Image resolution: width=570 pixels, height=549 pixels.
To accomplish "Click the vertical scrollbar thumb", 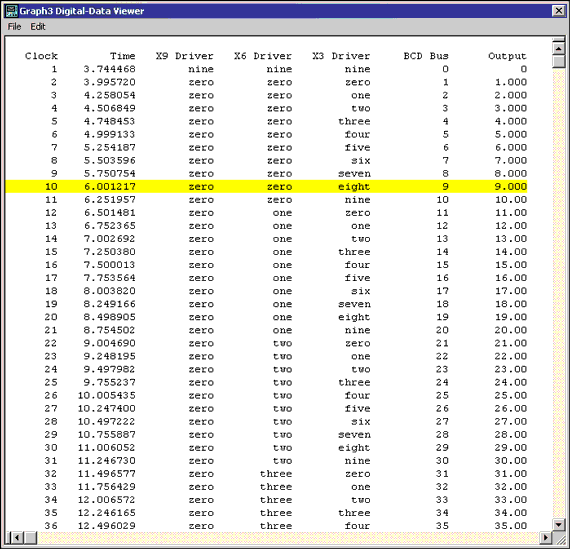I will pos(558,61).
